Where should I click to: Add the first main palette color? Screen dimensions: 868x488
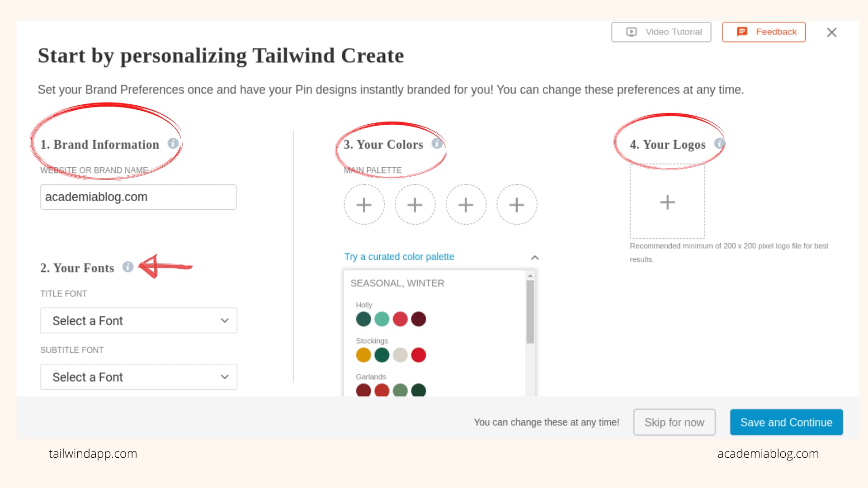(x=364, y=205)
